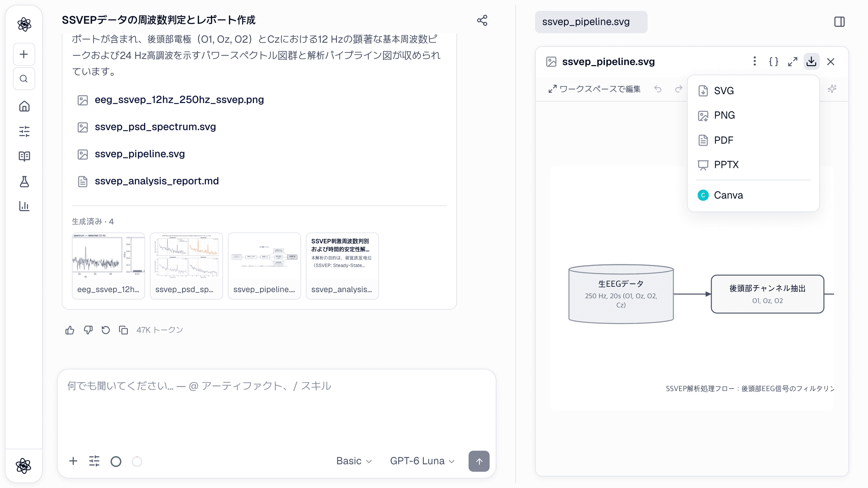The image size is (868, 488).
Task: Select PDF from the download menu
Action: coord(753,140)
